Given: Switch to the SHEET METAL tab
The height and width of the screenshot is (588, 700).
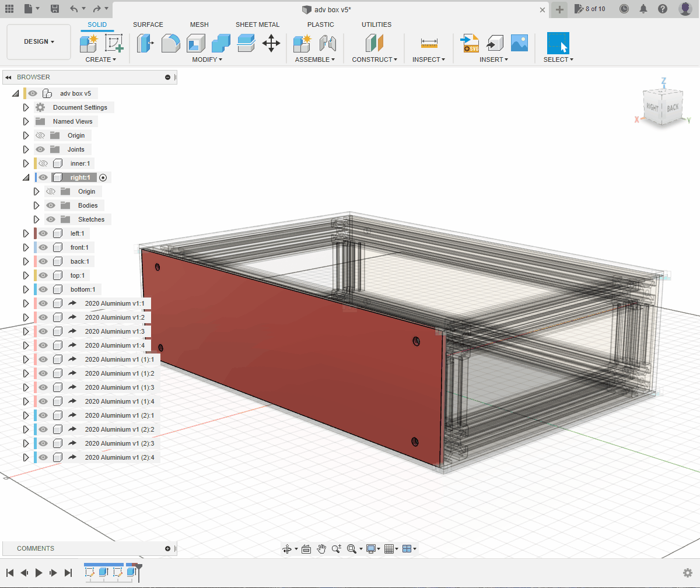Looking at the screenshot, I should click(257, 24).
